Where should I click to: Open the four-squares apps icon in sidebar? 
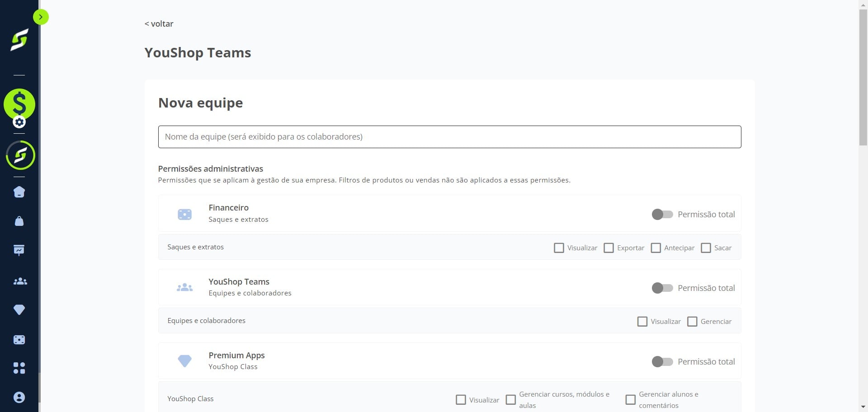click(x=19, y=368)
